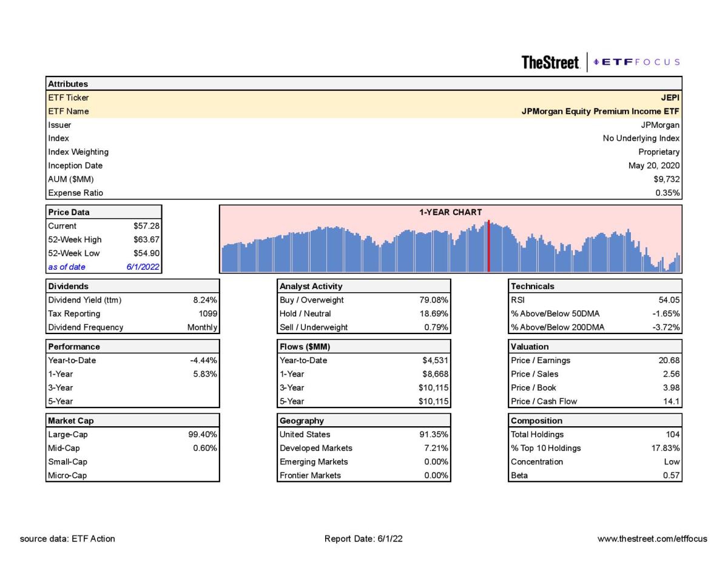Open the www.thestreet.com/etffocus link
This screenshot has width=728, height=562.
coord(652,538)
